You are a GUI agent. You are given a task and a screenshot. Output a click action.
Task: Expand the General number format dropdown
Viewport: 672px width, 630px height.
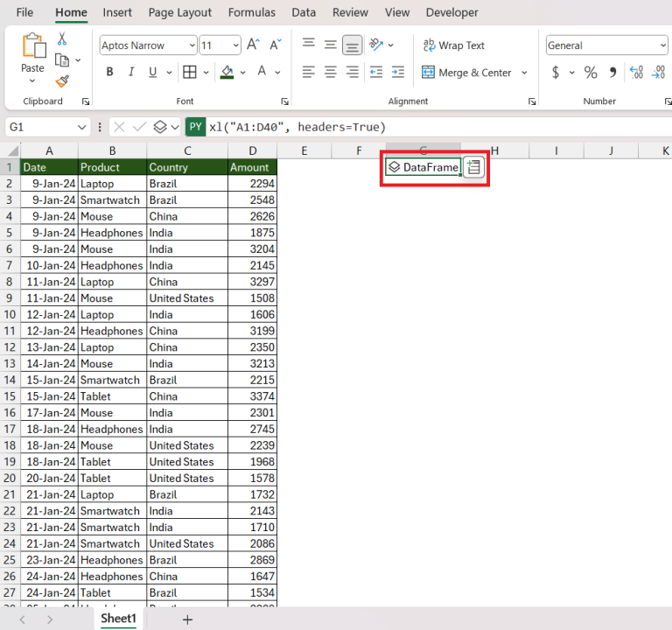(661, 45)
